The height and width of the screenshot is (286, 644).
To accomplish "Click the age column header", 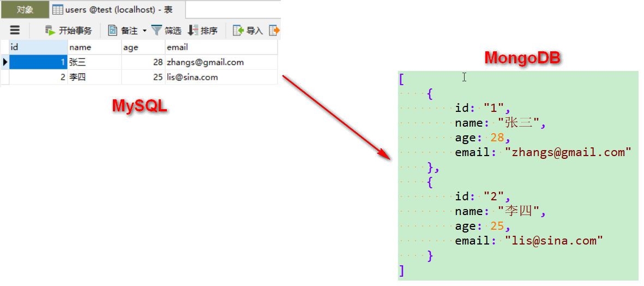I will click(x=143, y=47).
